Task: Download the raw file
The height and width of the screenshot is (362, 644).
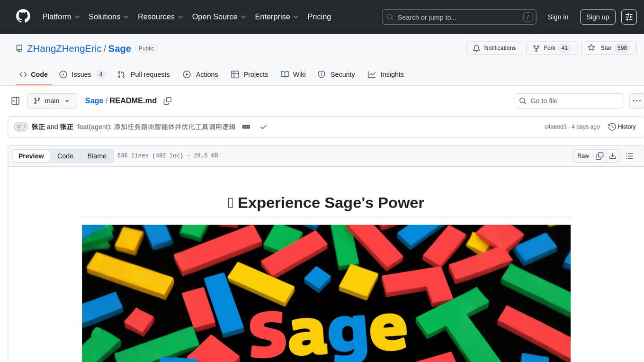Action: [613, 156]
